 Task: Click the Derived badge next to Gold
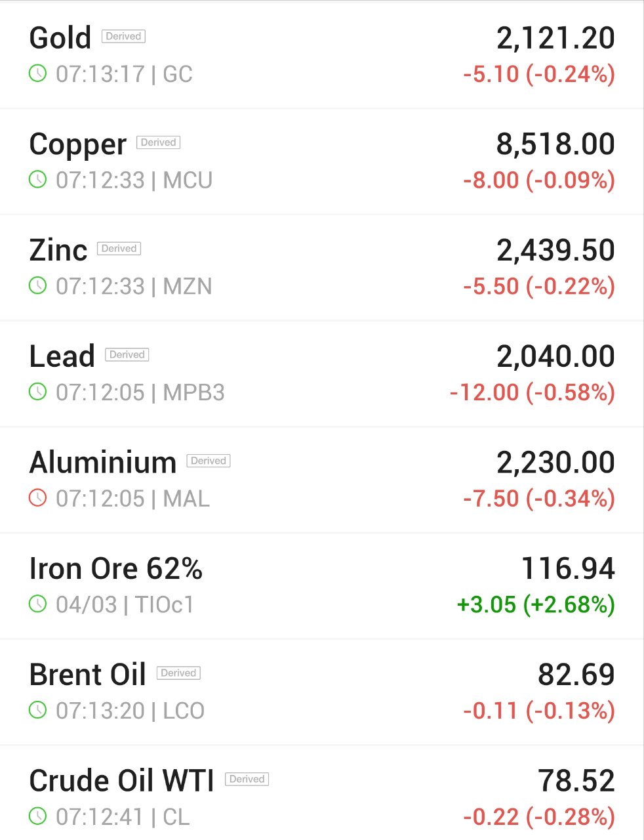click(x=123, y=36)
